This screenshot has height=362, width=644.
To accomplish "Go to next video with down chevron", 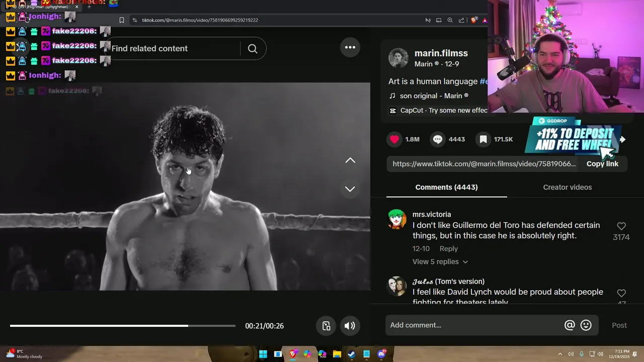I will pyautogui.click(x=350, y=189).
